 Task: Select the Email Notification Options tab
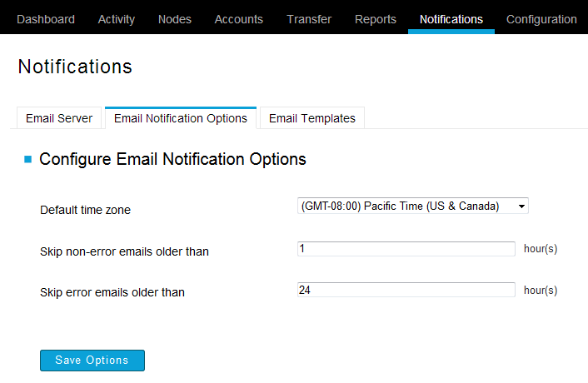tap(181, 118)
